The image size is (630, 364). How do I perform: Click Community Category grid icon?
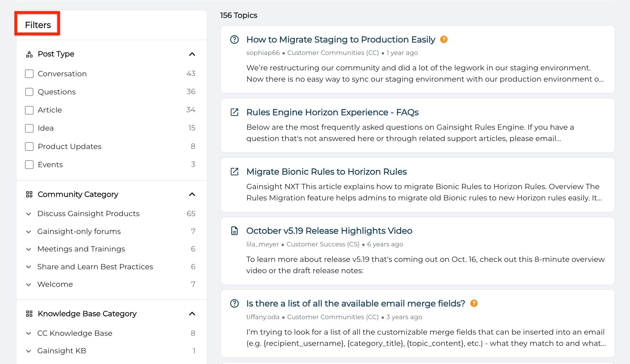pos(29,194)
